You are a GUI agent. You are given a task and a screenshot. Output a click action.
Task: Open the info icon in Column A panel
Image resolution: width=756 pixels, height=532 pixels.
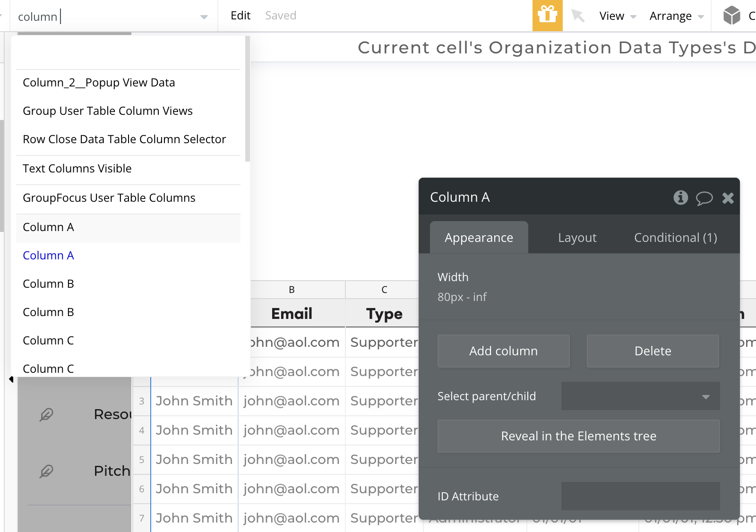click(680, 197)
